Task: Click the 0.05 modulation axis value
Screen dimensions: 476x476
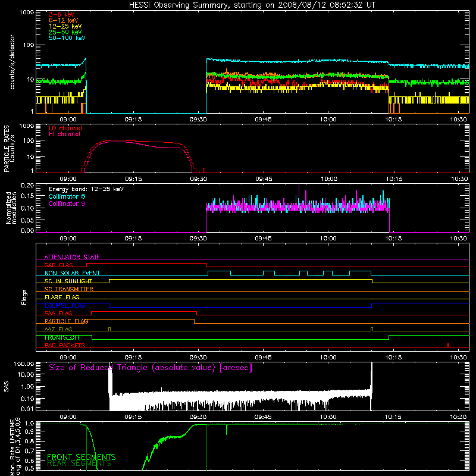Action: pyautogui.click(x=27, y=219)
